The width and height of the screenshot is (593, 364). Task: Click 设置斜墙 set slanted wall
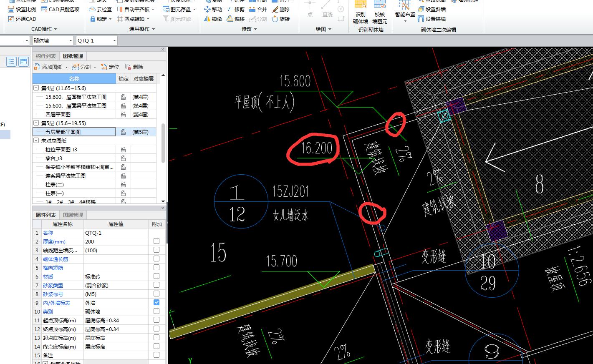pyautogui.click(x=432, y=9)
